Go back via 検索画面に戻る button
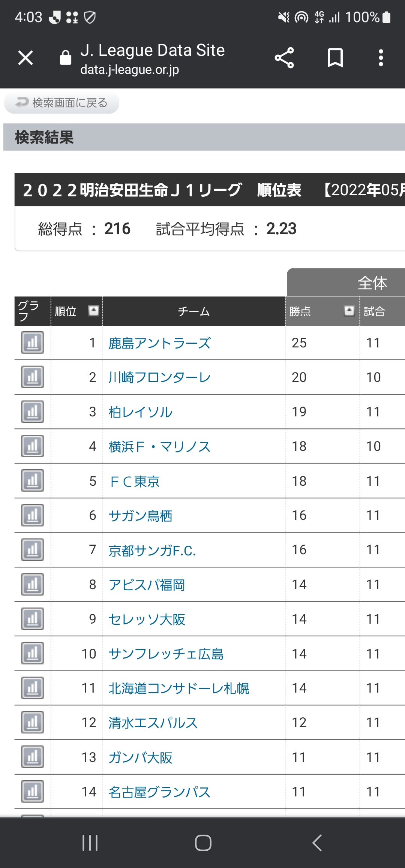 pos(62,103)
